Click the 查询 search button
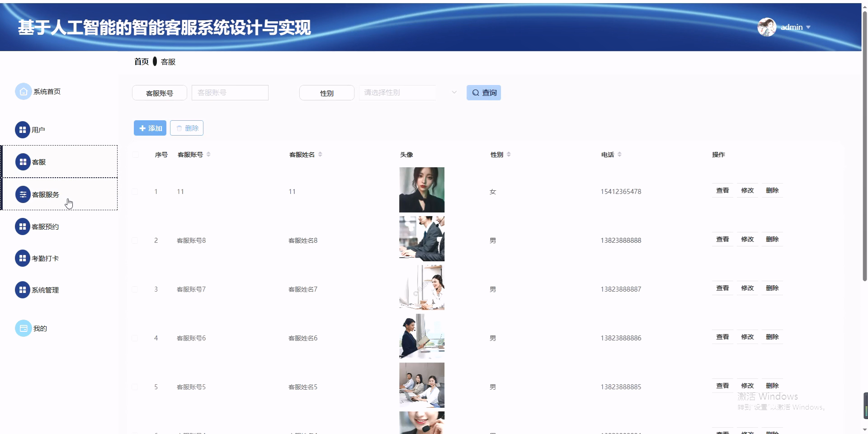The height and width of the screenshot is (434, 868). pyautogui.click(x=484, y=93)
